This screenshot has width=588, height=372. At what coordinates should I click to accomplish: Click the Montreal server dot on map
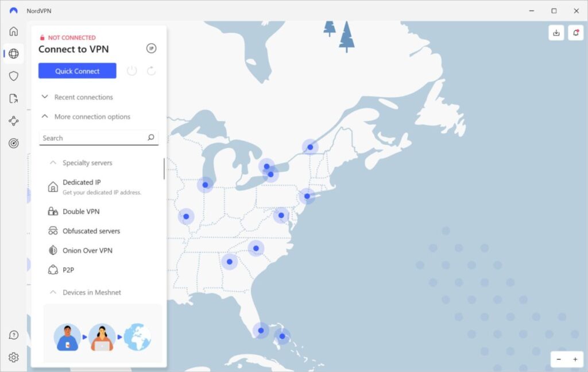[310, 147]
